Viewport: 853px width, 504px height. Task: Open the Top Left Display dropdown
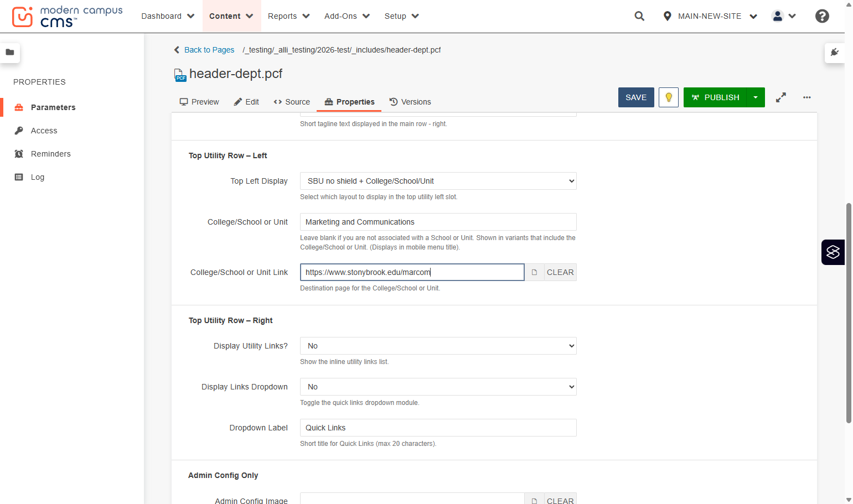click(438, 181)
